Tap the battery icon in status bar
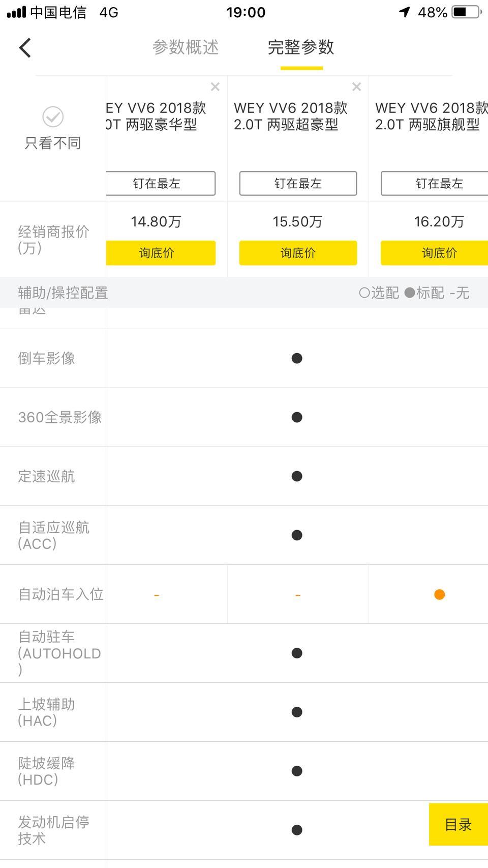This screenshot has width=488, height=868. pos(467,12)
